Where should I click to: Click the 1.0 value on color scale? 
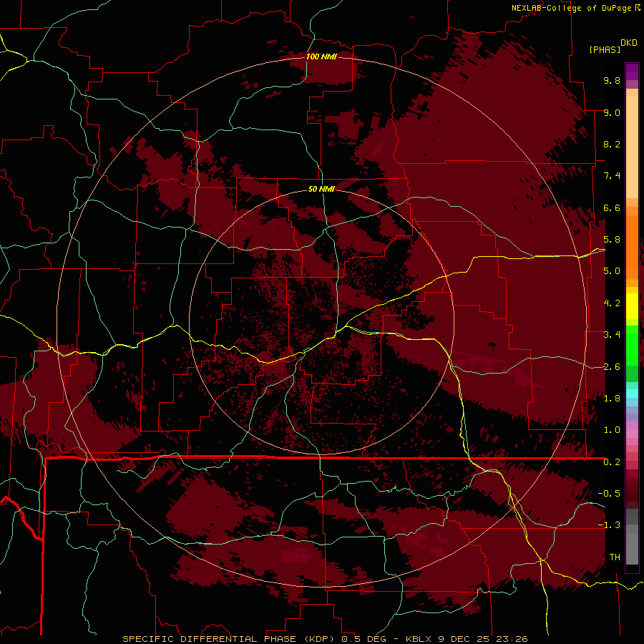point(612,430)
